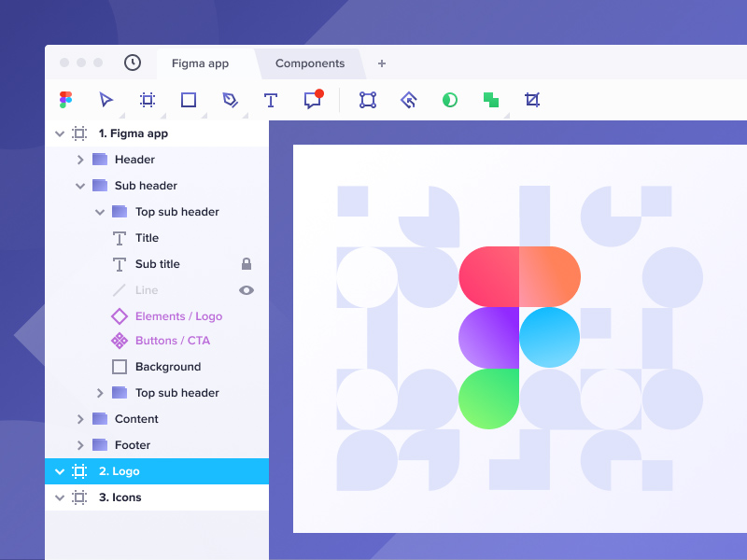Screen dimensions: 747x560
Task: Click the Edit object bounding-box icon
Action: pyautogui.click(x=368, y=100)
